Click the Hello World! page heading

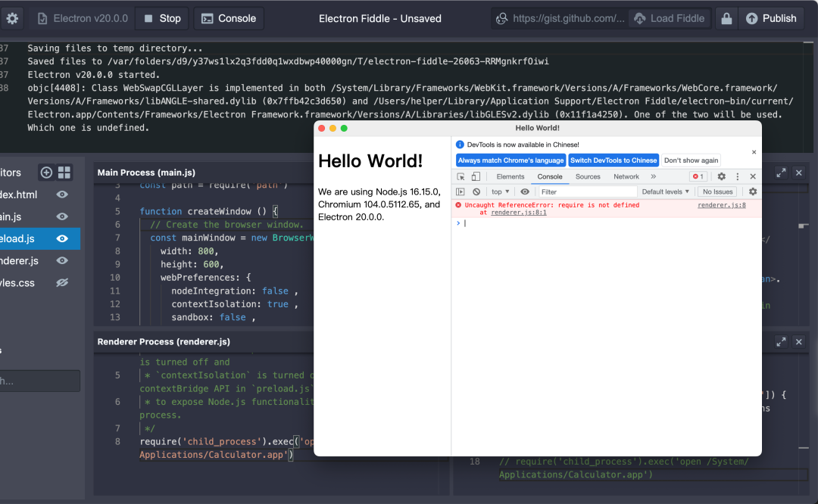[x=370, y=161]
